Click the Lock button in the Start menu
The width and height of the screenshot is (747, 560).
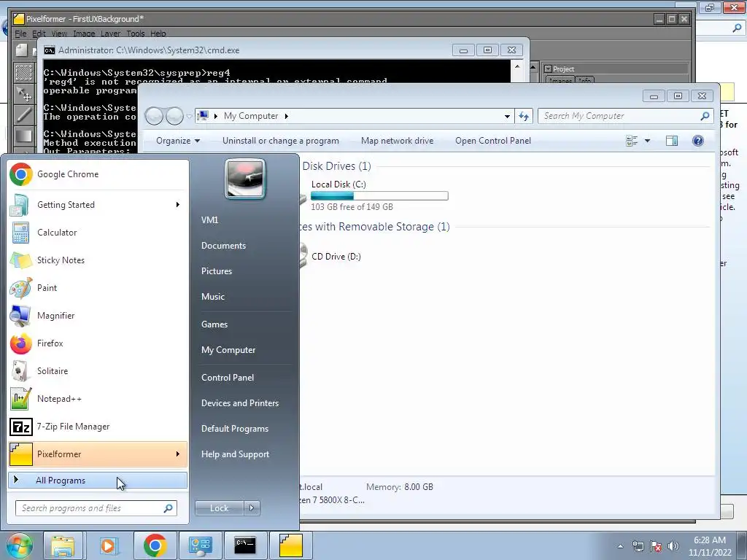click(x=220, y=508)
